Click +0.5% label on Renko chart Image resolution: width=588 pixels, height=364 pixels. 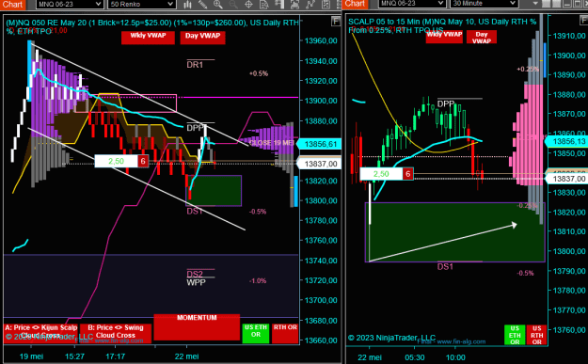[x=259, y=74]
